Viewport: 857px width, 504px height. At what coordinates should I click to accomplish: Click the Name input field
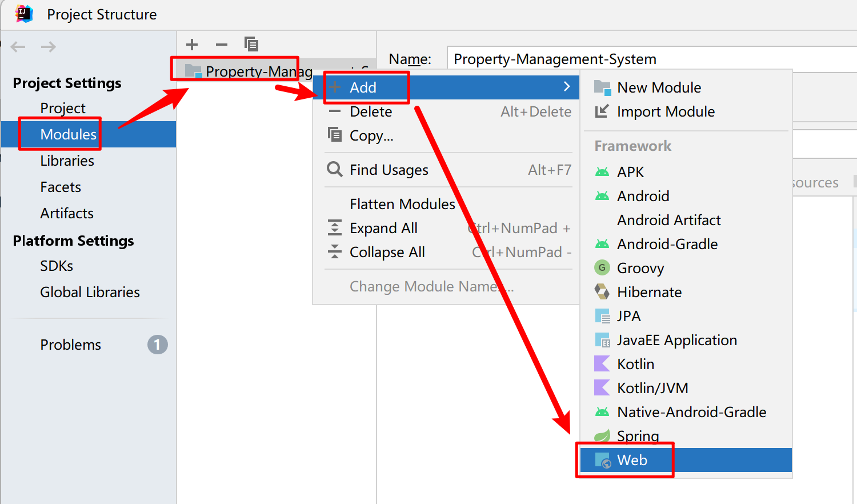click(x=651, y=59)
